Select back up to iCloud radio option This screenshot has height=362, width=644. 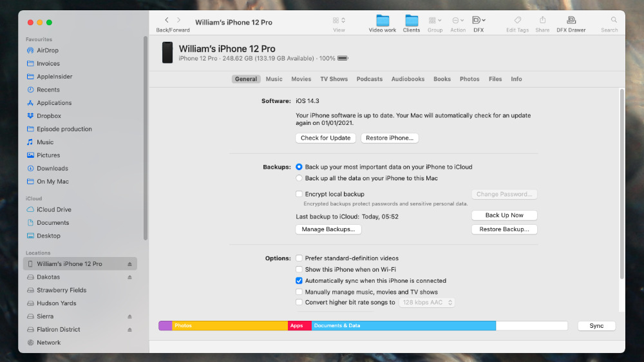[x=299, y=167]
